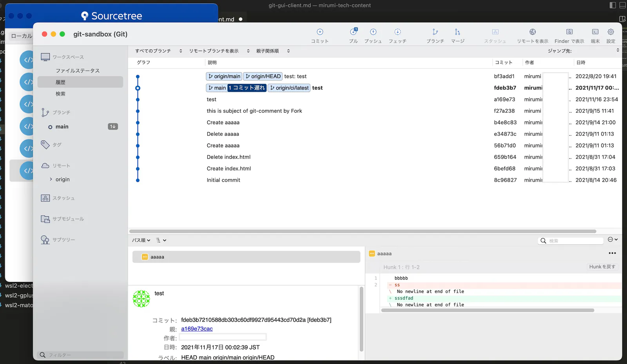Click the Stash (スタッシュ) toolbar icon
Viewport: 627px width, 364px height.
pos(495,32)
